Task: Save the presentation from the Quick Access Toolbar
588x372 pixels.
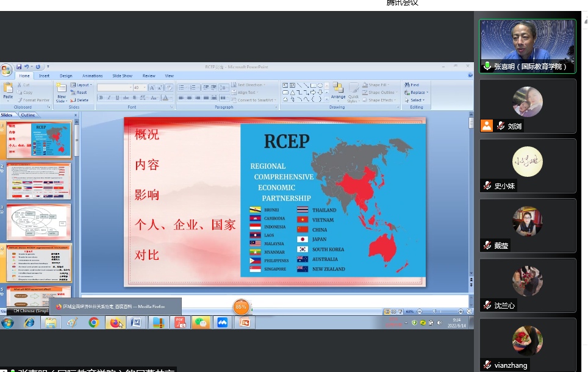Action: [19, 66]
